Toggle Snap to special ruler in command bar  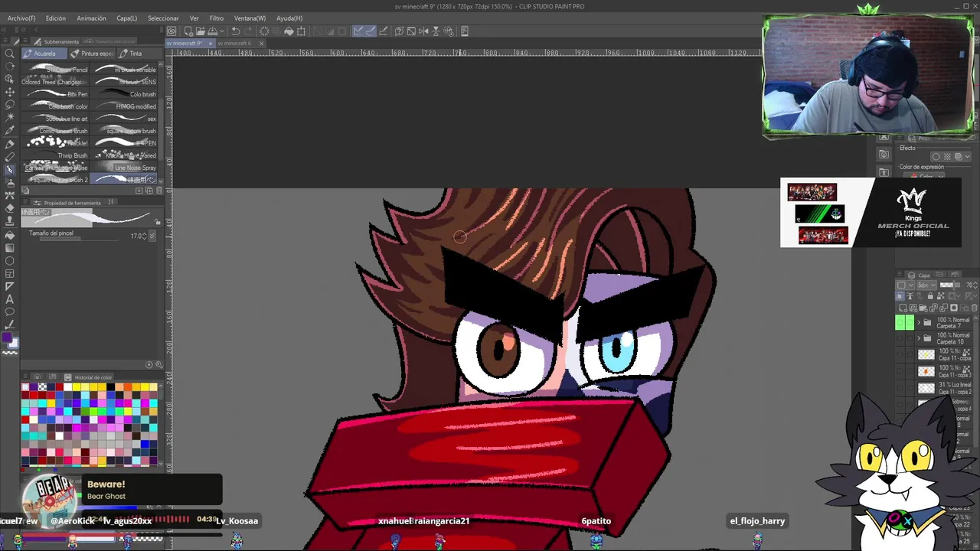pyautogui.click(x=371, y=31)
